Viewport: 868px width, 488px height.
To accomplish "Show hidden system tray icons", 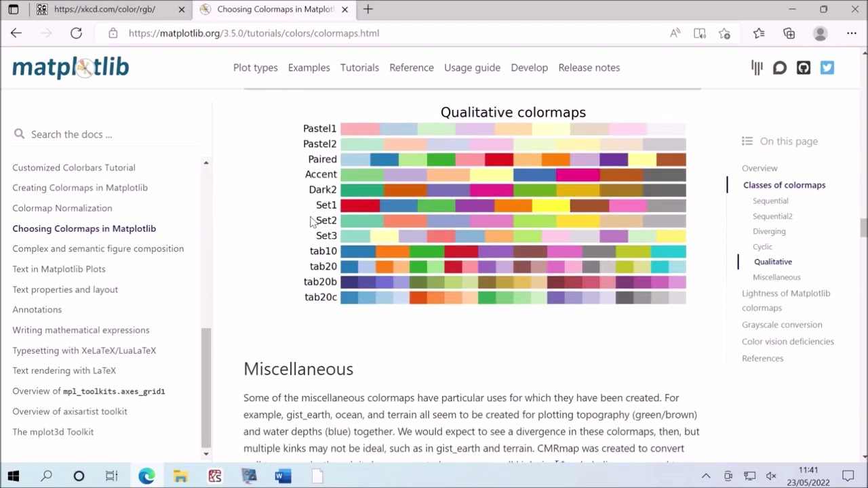I will click(x=706, y=476).
